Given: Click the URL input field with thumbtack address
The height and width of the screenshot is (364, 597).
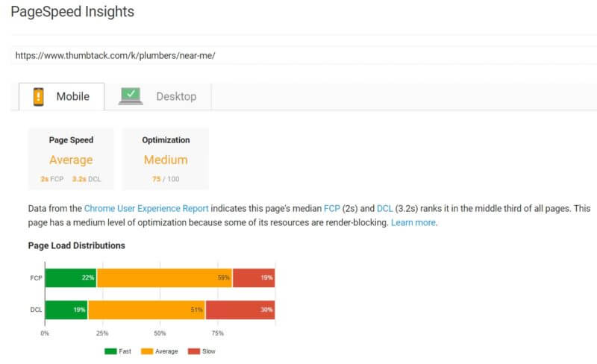Looking at the screenshot, I should coord(304,56).
